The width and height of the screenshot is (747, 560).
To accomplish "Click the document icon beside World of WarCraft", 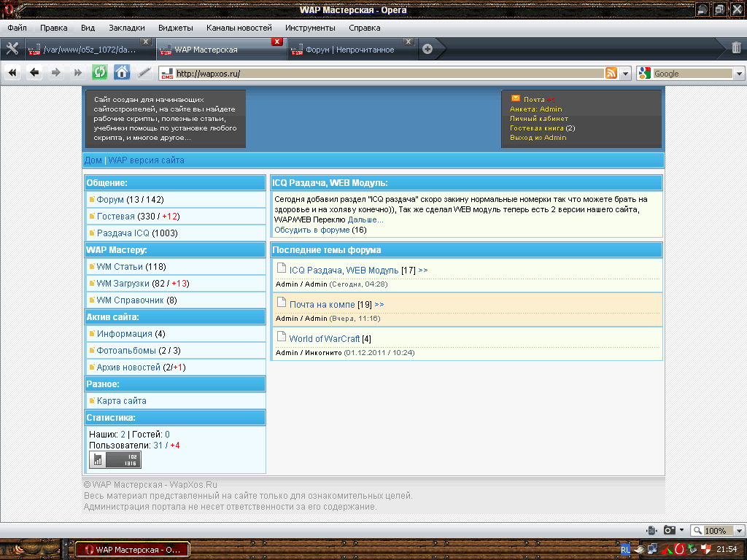I will (x=282, y=337).
